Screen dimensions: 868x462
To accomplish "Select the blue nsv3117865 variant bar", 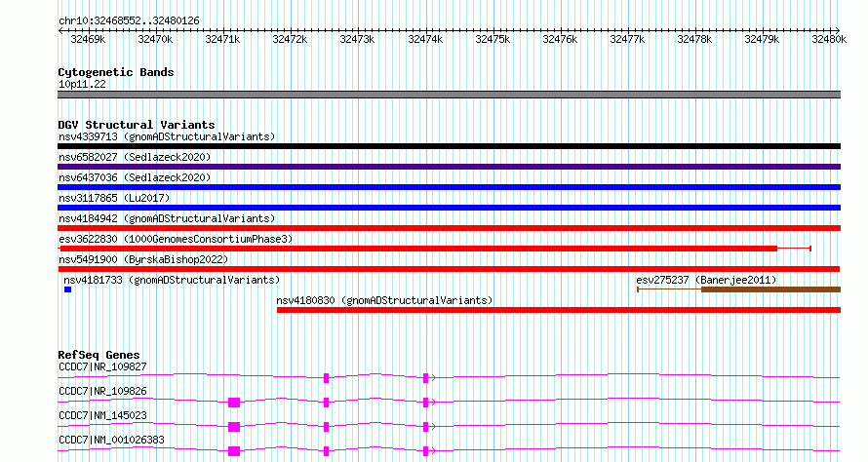I will pos(449,208).
